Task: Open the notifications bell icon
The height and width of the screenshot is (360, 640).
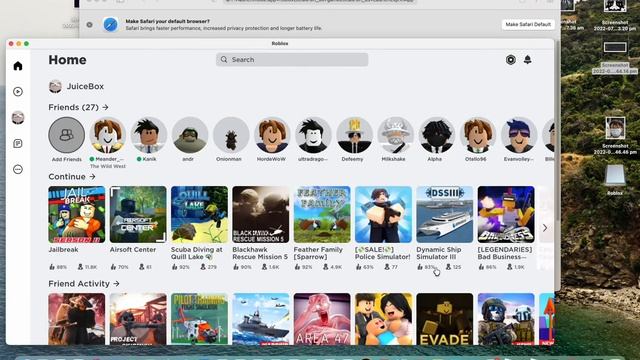Action: tap(527, 60)
